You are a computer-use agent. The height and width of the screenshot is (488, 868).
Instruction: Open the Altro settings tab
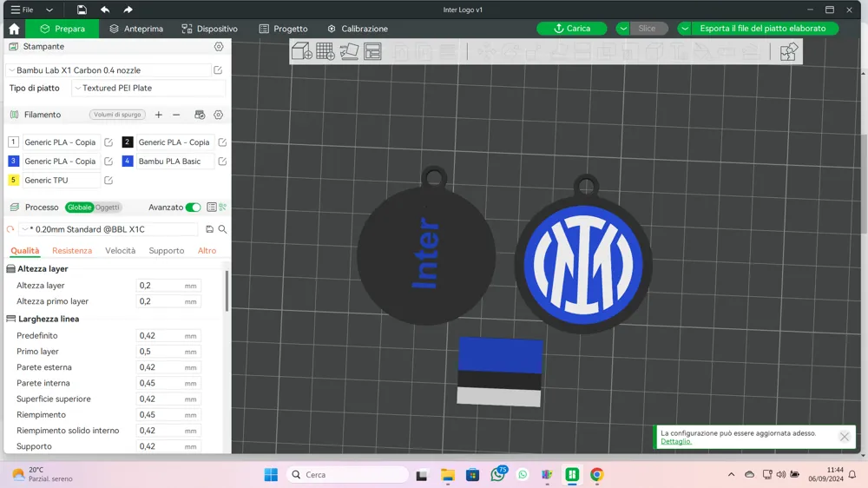point(207,250)
